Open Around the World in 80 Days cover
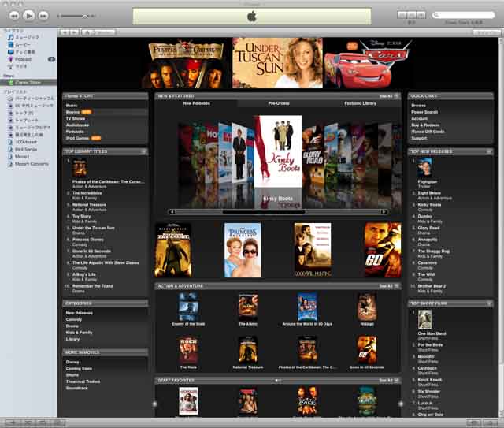The height and width of the screenshot is (428, 504). [x=307, y=307]
